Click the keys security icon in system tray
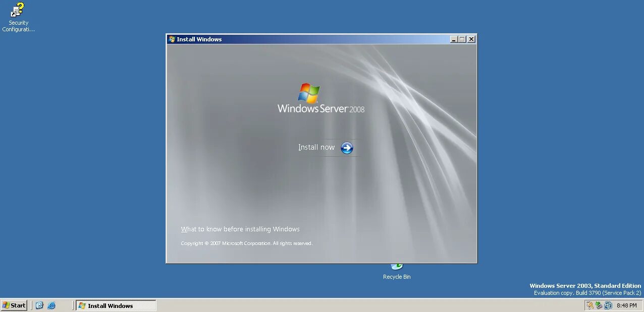The height and width of the screenshot is (312, 644). [x=589, y=305]
